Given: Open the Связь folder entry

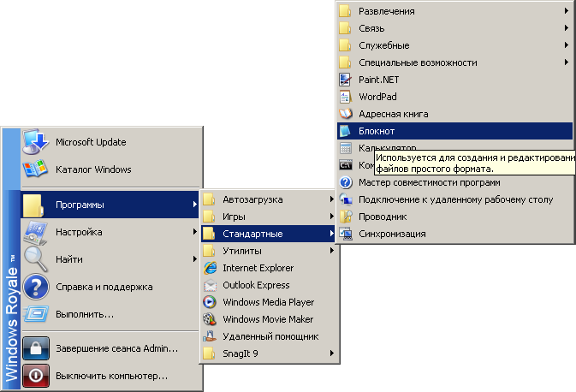Looking at the screenshot, I should pos(454,28).
